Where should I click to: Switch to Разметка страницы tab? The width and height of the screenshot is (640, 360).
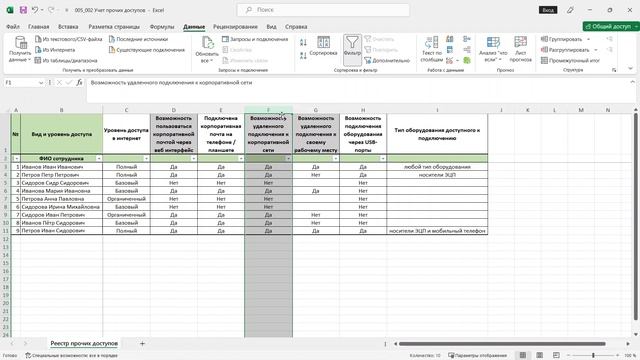pos(114,27)
